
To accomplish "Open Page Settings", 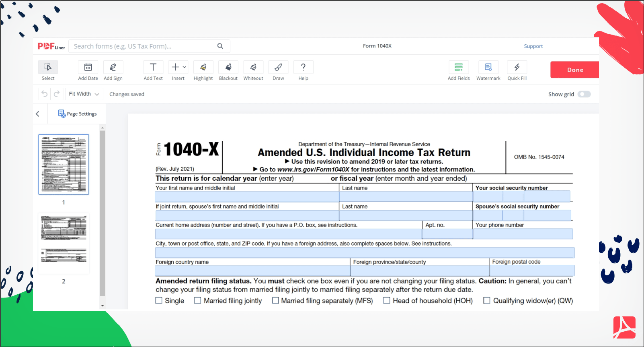I will pyautogui.click(x=78, y=114).
